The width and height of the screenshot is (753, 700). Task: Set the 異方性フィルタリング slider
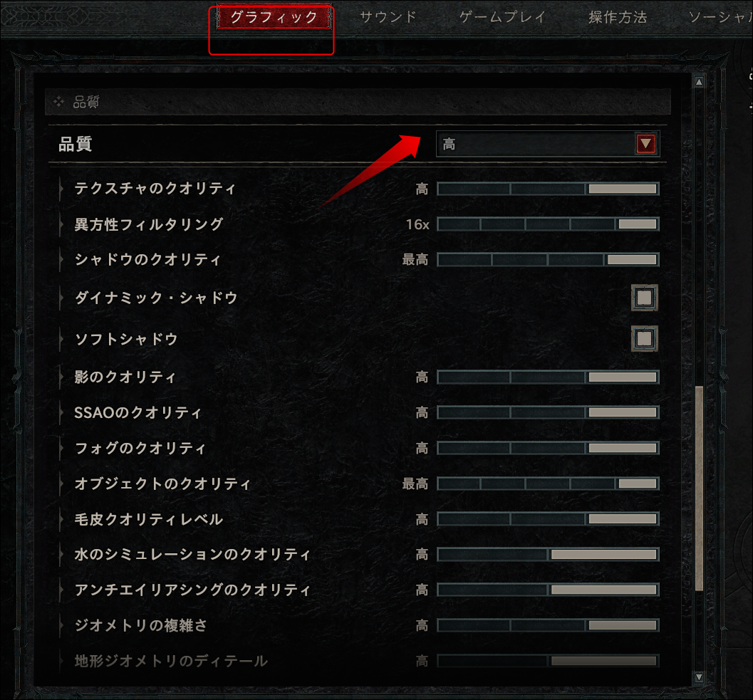tap(547, 224)
